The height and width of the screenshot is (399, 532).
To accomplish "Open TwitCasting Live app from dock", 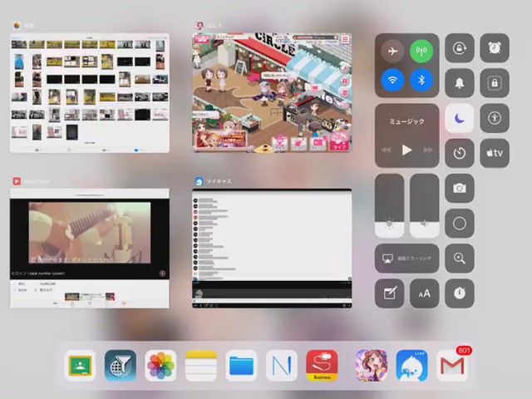I will pyautogui.click(x=412, y=366).
